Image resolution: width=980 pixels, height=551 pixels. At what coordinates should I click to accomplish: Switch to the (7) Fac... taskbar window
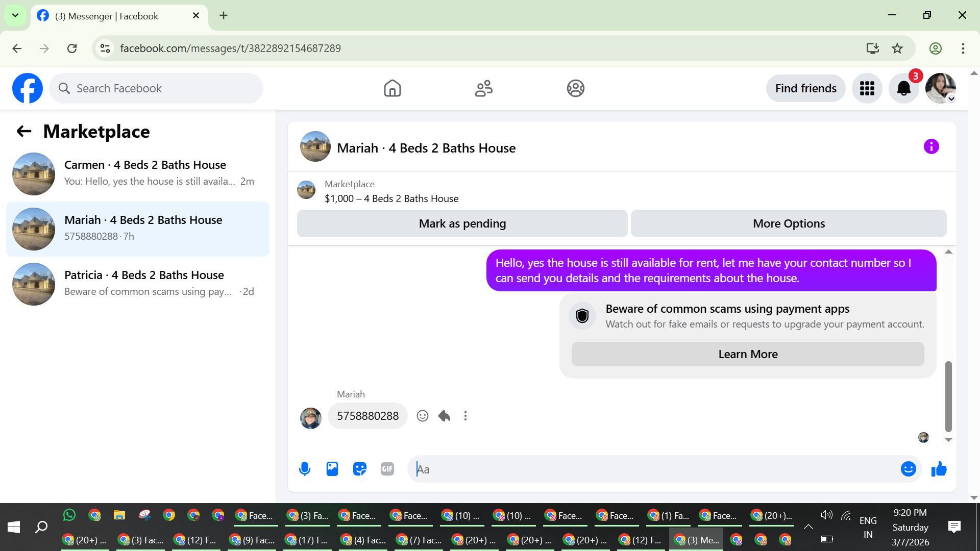(419, 540)
